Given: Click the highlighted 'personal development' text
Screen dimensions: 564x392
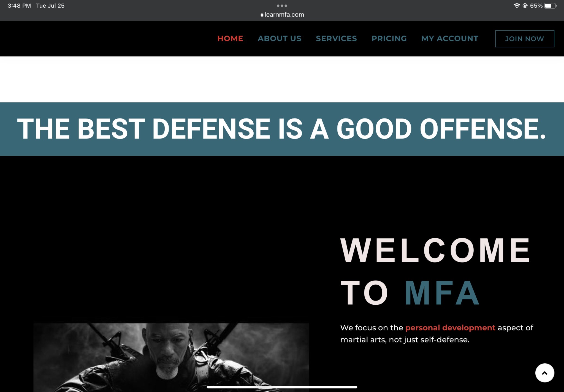Looking at the screenshot, I should point(450,328).
